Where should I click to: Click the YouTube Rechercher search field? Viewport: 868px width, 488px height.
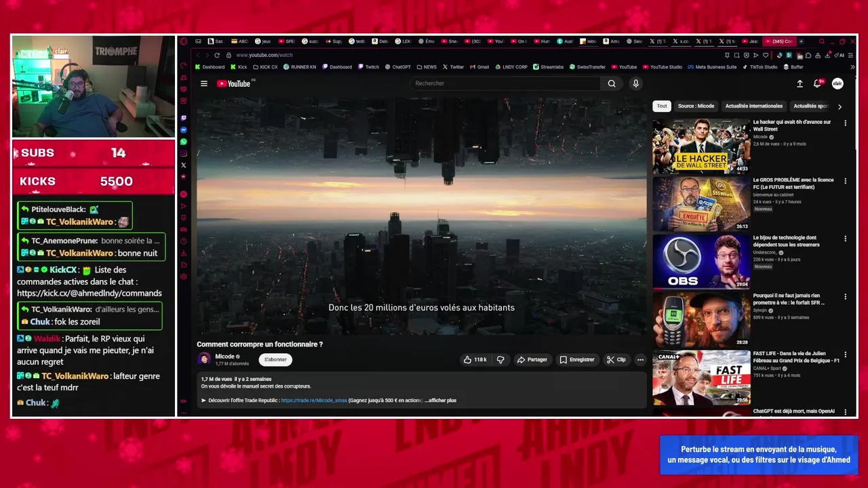(505, 83)
